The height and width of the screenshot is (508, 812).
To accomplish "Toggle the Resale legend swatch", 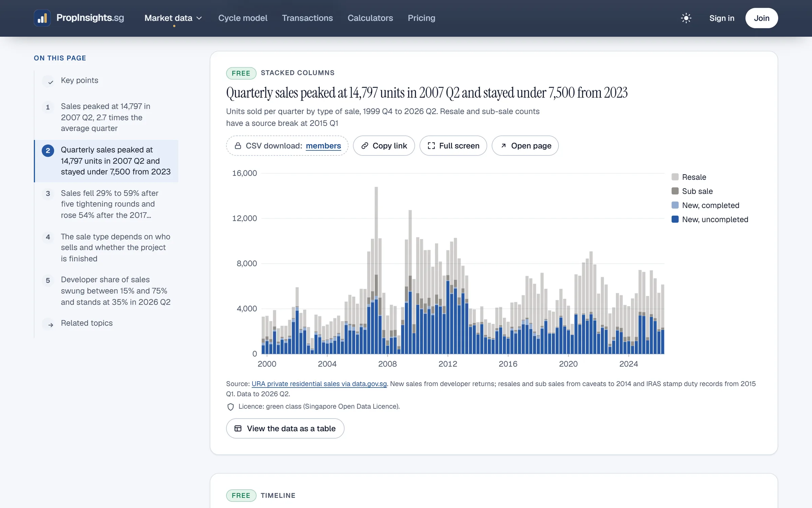I will [x=675, y=177].
